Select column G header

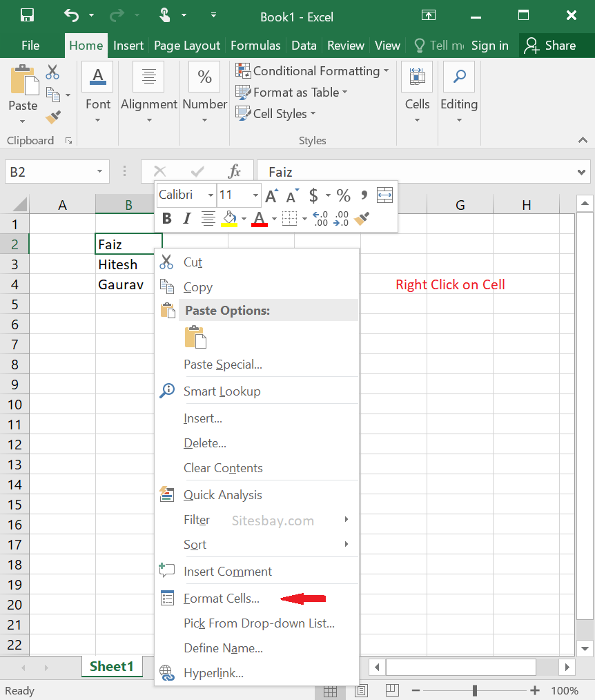pos(460,205)
